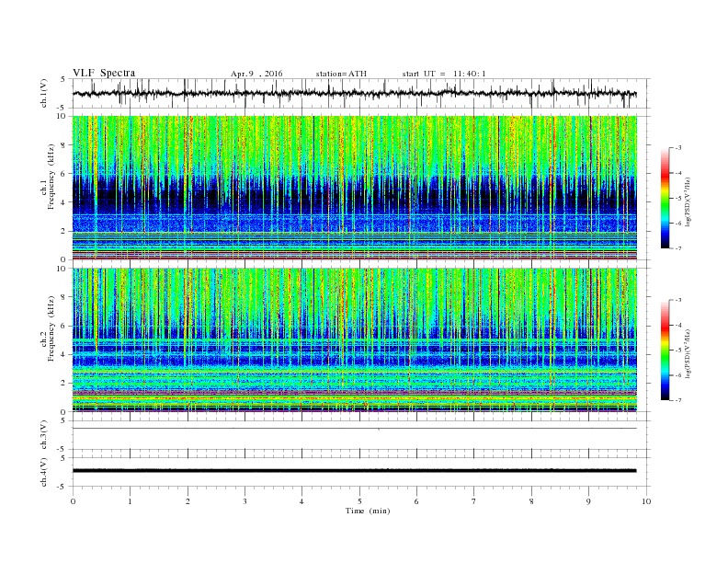Click the 6 kHz tick label on ch.1 axis
The width and height of the screenshot is (728, 563).
(x=63, y=174)
